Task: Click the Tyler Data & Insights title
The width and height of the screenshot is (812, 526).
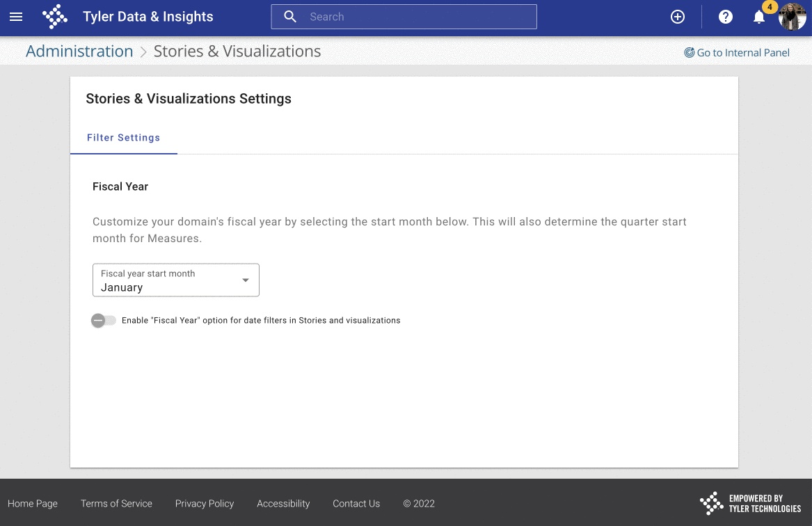Action: 148,17
